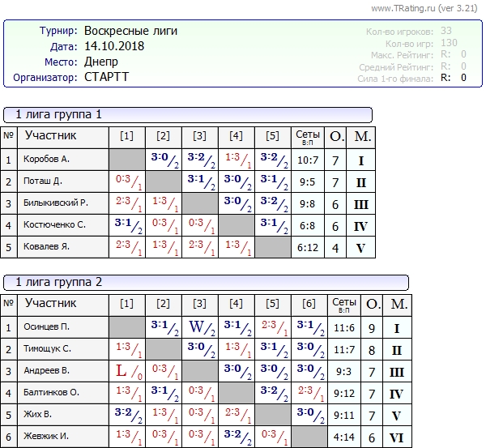Click place VI for Жевжик И.
486x448 pixels.
(399, 437)
